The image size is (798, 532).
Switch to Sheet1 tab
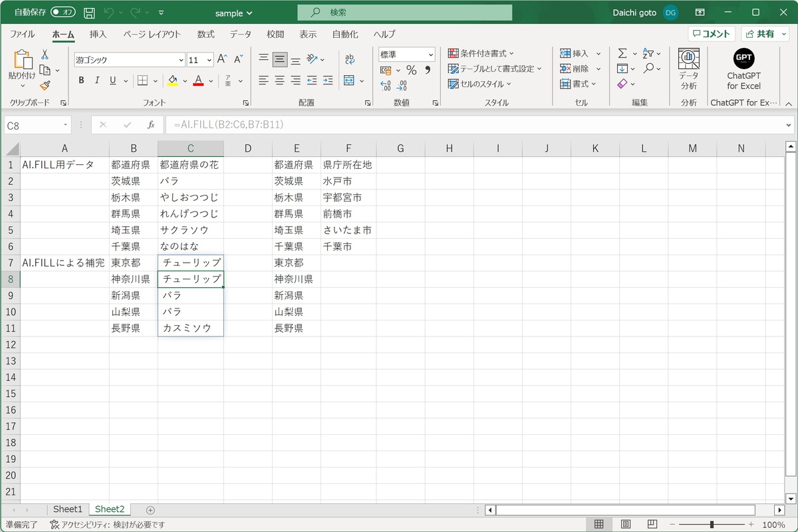pos(67,509)
